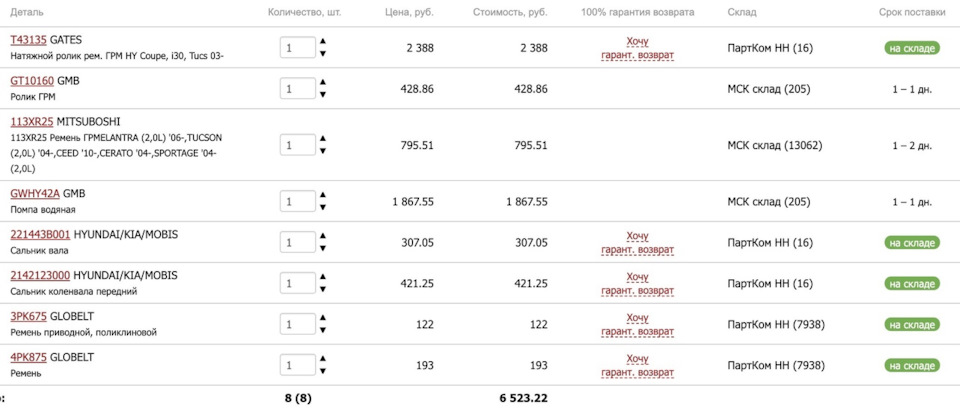The image size is (960, 412).
Task: Click quantity field for 3PK675 belt
Action: [298, 325]
